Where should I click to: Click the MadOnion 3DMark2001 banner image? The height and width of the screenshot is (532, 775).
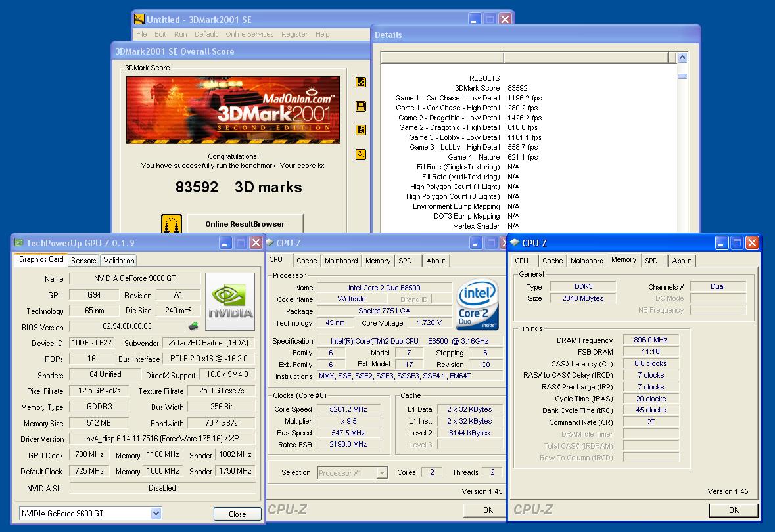(x=233, y=110)
